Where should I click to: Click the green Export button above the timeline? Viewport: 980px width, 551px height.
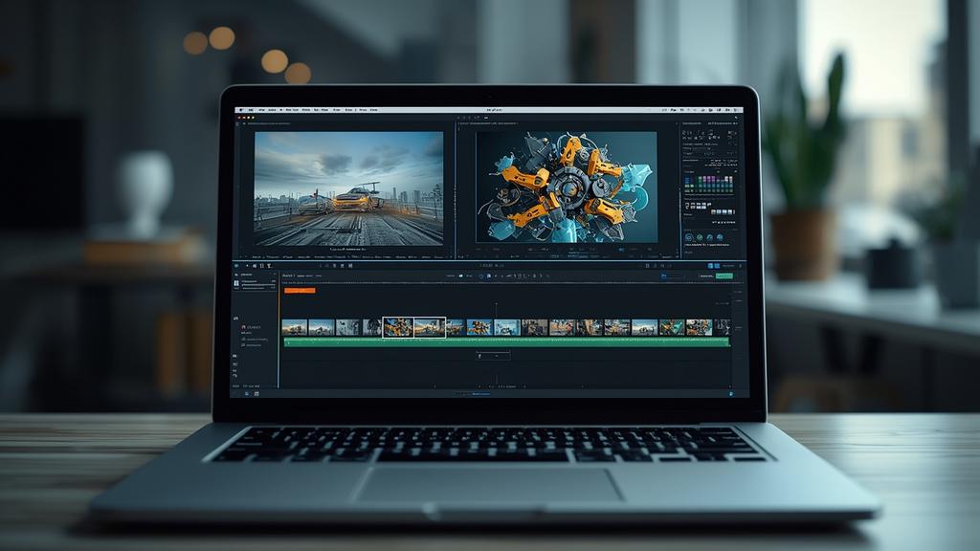click(x=724, y=276)
